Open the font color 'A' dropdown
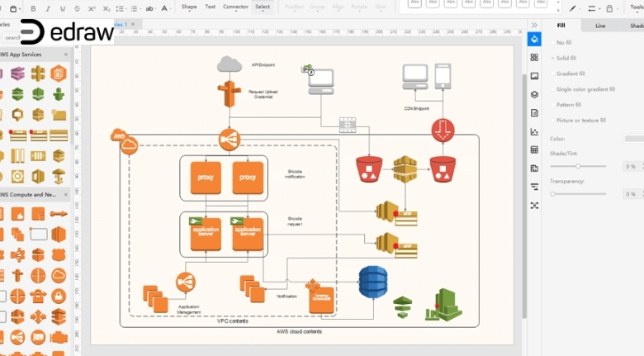644x356 pixels. (165, 8)
